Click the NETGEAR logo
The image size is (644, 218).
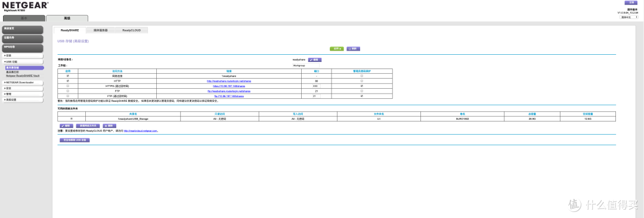coord(26,6)
